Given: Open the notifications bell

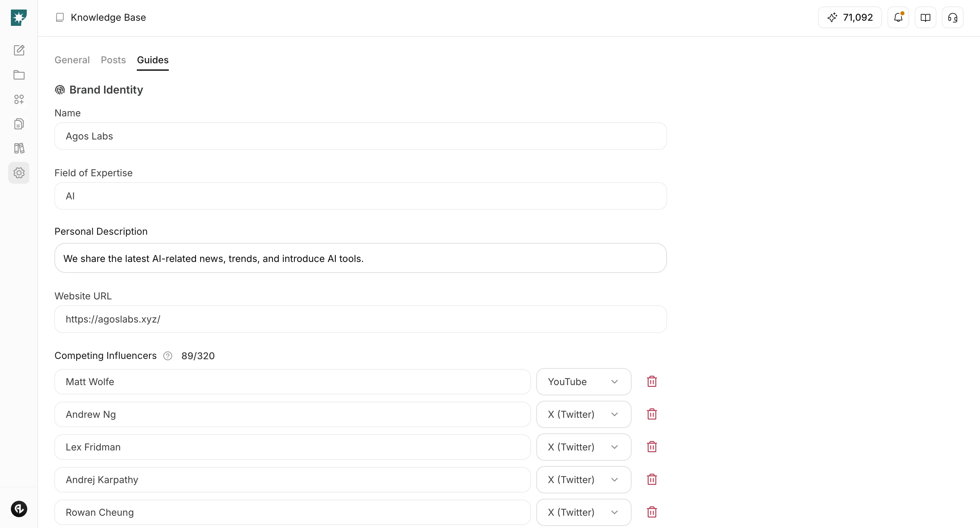Looking at the screenshot, I should coord(898,17).
